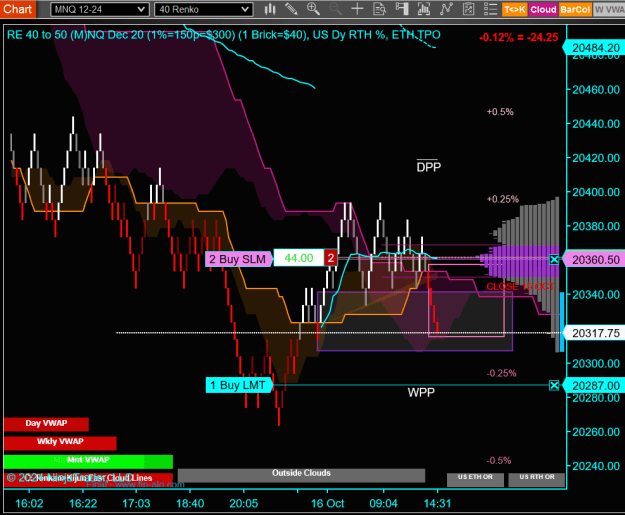
Task: Click the 20400.00 price axis label
Action: (x=596, y=192)
